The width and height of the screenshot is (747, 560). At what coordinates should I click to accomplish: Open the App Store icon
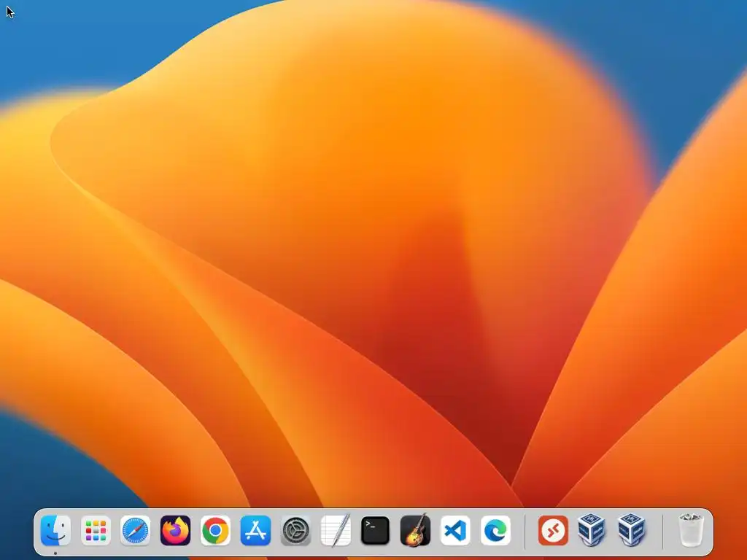click(x=255, y=530)
